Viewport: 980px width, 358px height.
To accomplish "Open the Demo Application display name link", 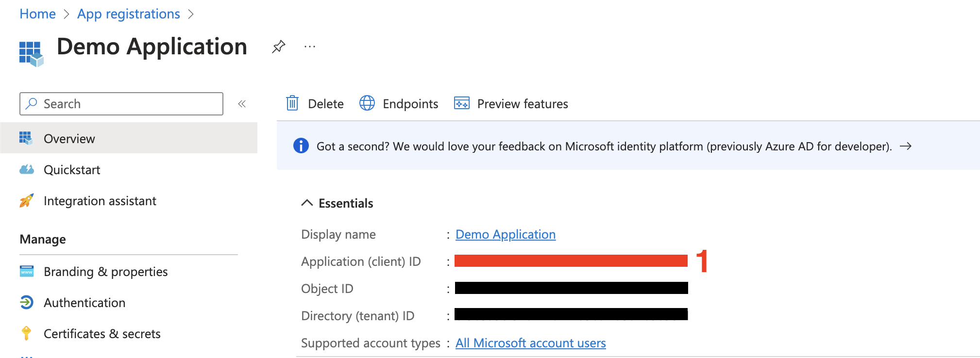I will [x=505, y=234].
